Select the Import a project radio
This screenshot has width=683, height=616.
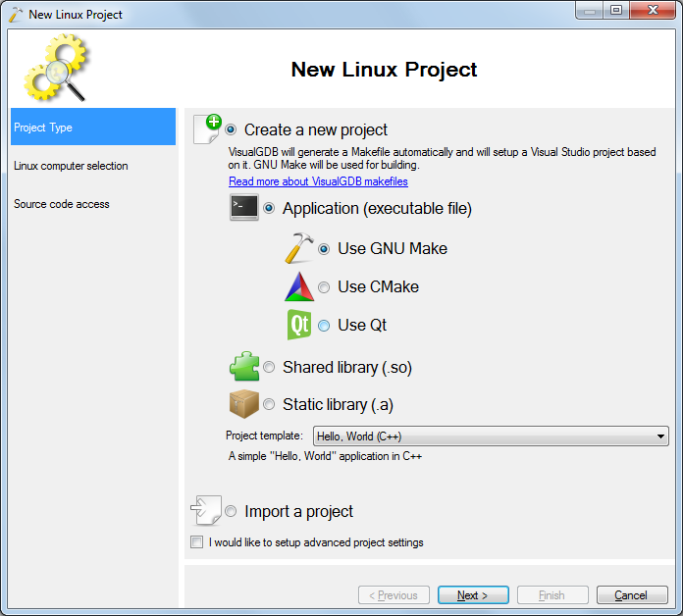(231, 511)
